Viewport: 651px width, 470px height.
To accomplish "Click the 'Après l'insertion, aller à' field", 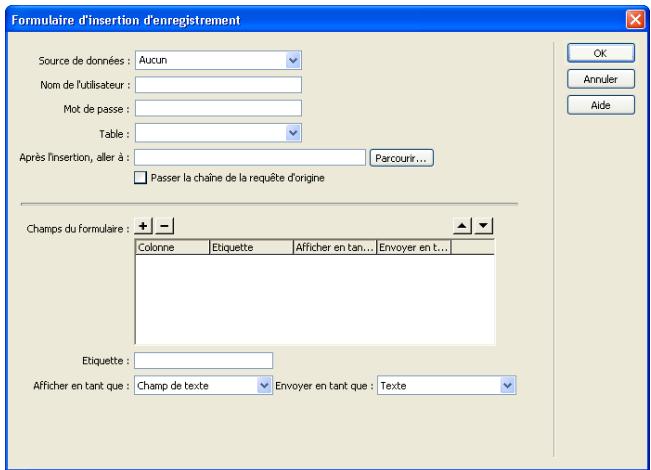I will tap(250, 157).
